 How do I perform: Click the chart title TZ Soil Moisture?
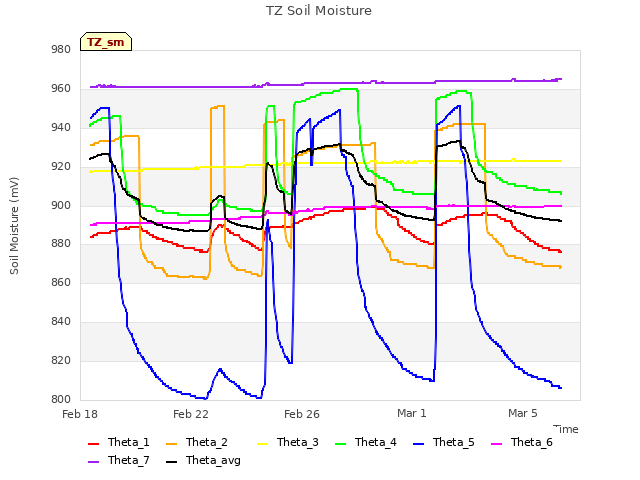coord(319,11)
